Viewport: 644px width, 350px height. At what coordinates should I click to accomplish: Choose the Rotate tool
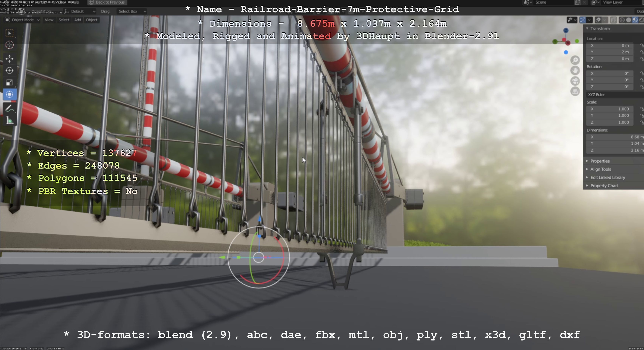click(x=9, y=71)
